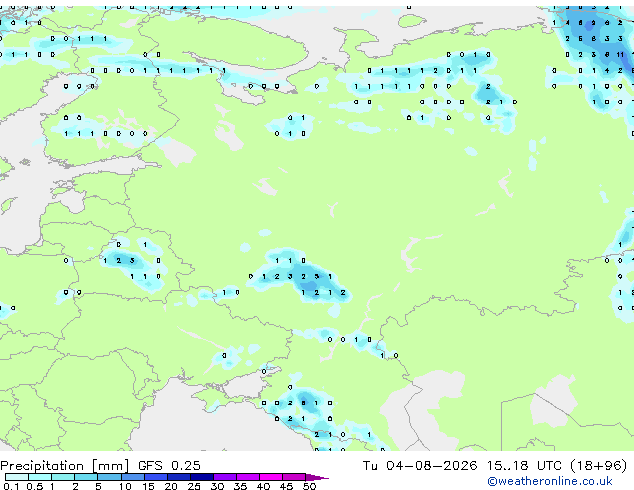The width and height of the screenshot is (634, 490).
Task: Click the weatheronline.co.uk link
Action: 550,481
